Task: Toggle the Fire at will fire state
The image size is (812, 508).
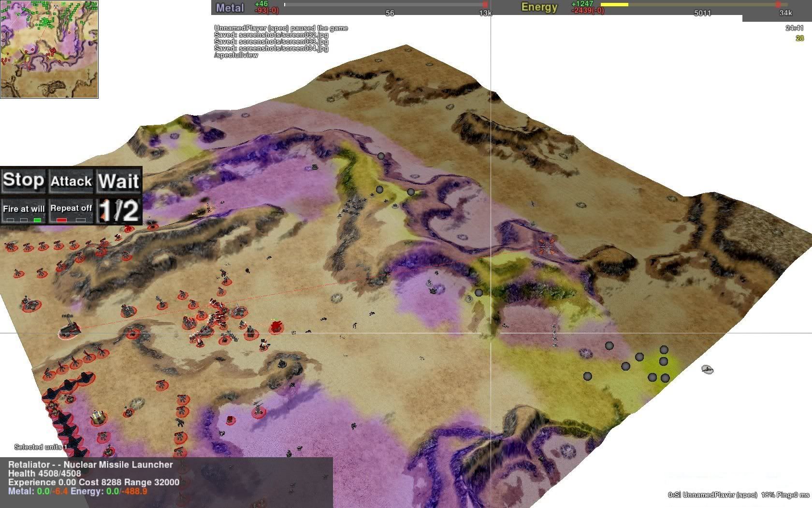Action: [x=23, y=211]
